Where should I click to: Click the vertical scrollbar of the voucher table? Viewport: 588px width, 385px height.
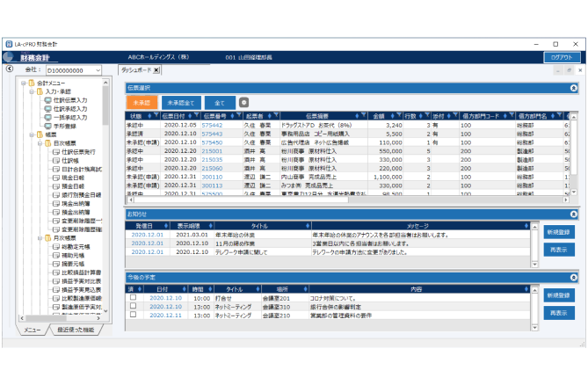click(573, 154)
